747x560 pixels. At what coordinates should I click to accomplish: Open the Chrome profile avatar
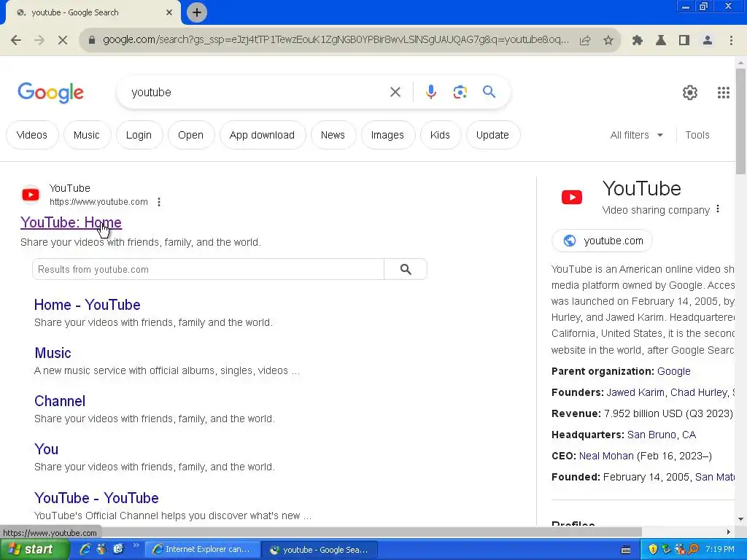pos(708,40)
